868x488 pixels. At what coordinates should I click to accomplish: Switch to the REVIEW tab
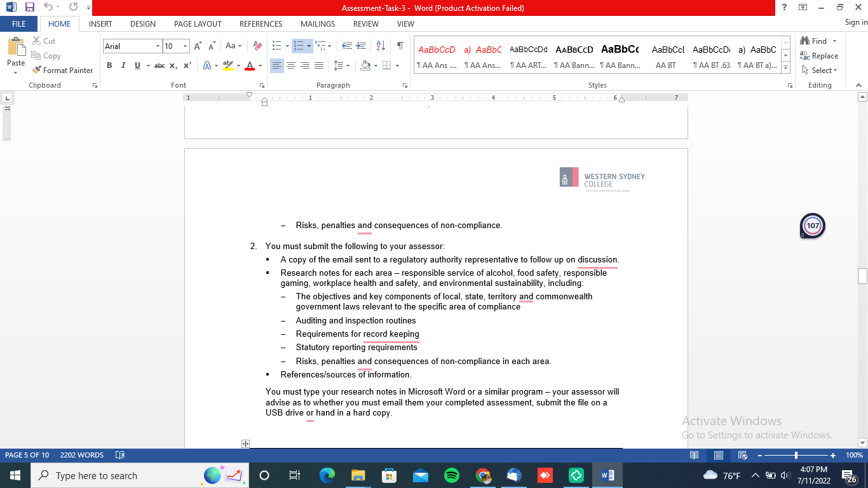click(x=366, y=24)
